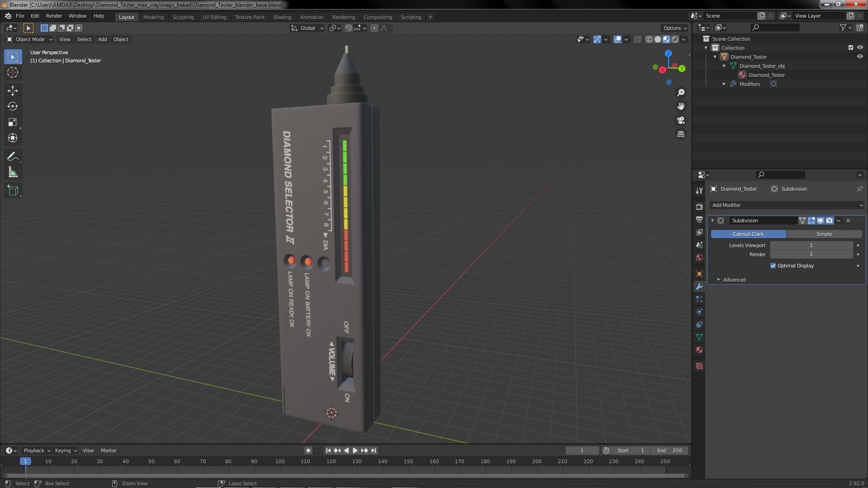
Task: Pick the Annotate pencil tool
Action: coord(13,157)
